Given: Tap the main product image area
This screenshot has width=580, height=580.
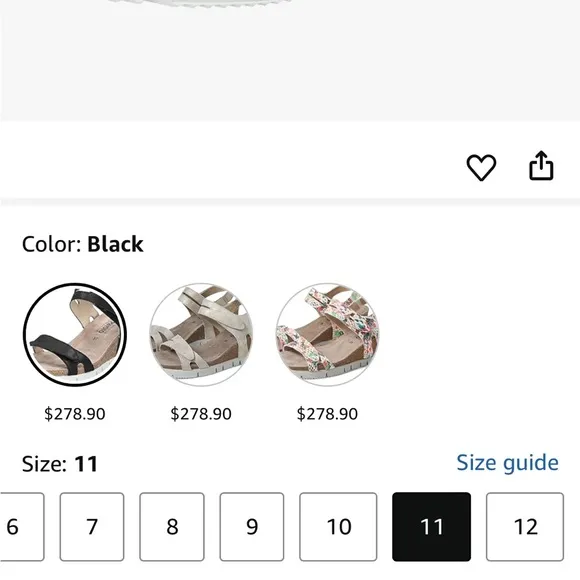Looking at the screenshot, I should tap(290, 60).
